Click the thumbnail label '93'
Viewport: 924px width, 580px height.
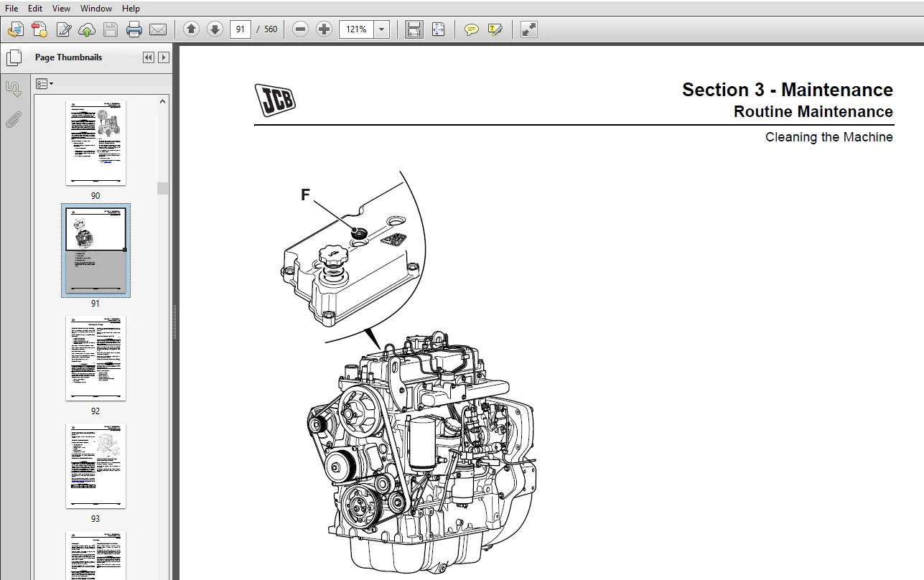click(95, 519)
